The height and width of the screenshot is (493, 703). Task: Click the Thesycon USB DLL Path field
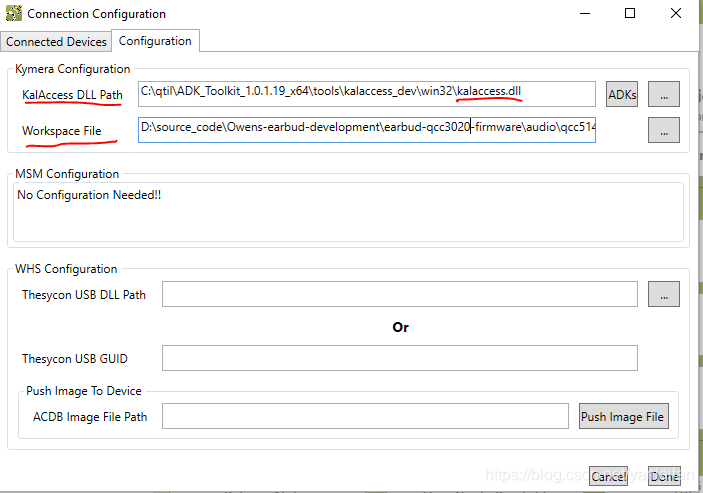[400, 294]
